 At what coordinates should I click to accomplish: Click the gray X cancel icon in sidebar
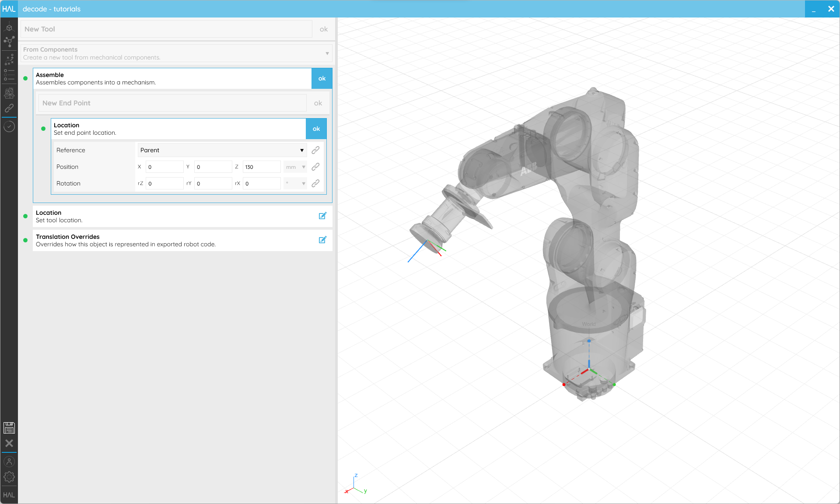point(9,443)
